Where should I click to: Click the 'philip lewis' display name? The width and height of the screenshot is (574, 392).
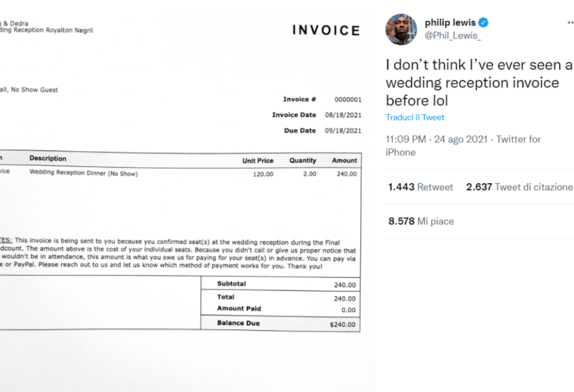450,23
